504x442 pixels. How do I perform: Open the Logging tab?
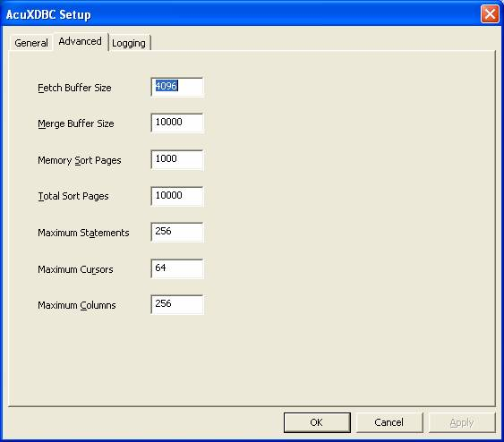129,43
